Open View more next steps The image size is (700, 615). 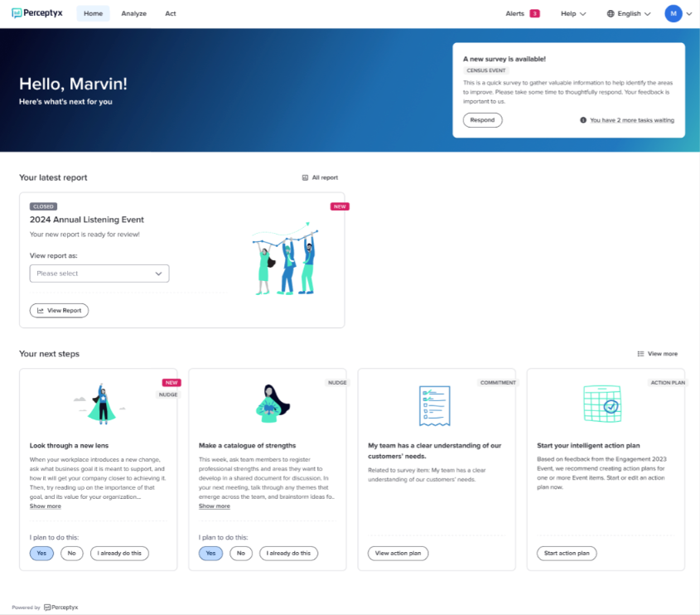pyautogui.click(x=663, y=354)
